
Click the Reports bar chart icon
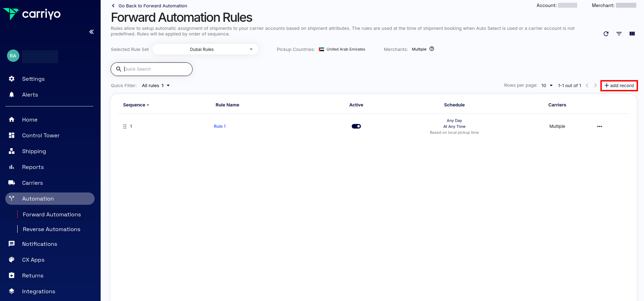point(12,167)
